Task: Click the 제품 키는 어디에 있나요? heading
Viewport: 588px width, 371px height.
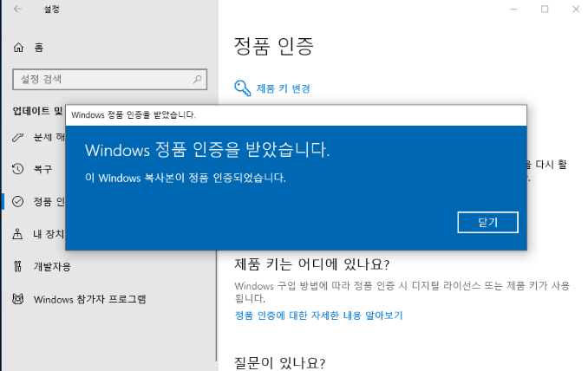Action: 312,264
